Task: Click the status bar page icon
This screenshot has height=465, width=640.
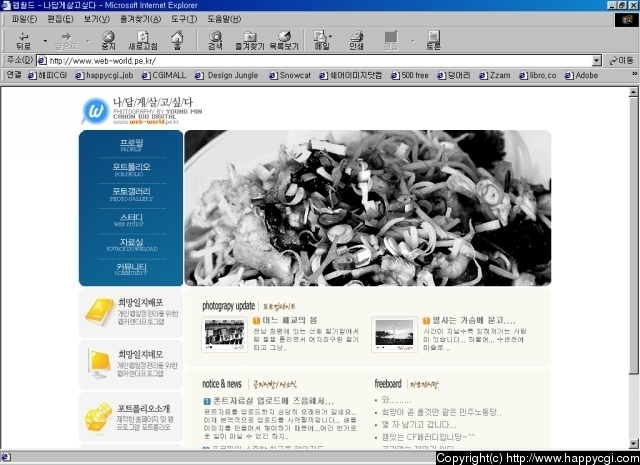Action: (x=6, y=457)
